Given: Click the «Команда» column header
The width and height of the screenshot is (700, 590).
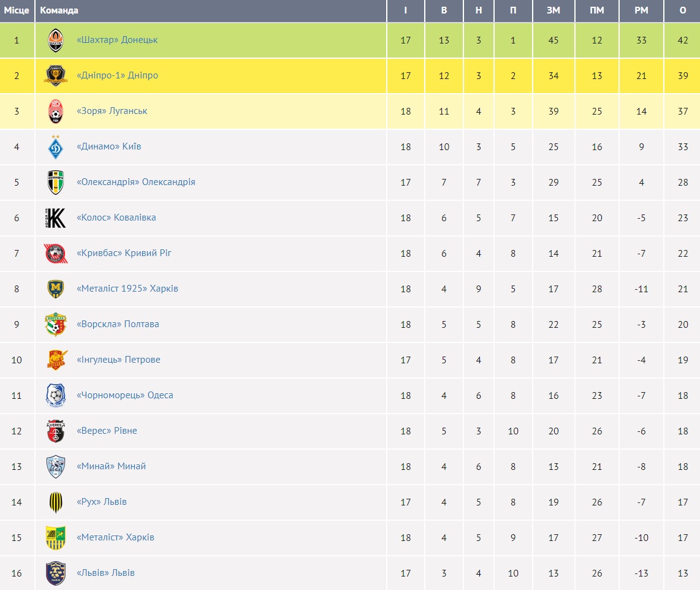Looking at the screenshot, I should coord(59,10).
